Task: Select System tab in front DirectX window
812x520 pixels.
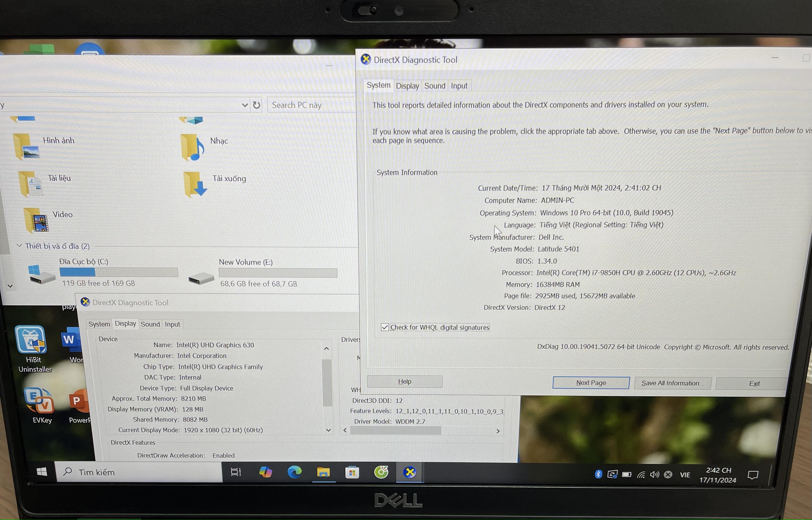Action: click(x=379, y=85)
